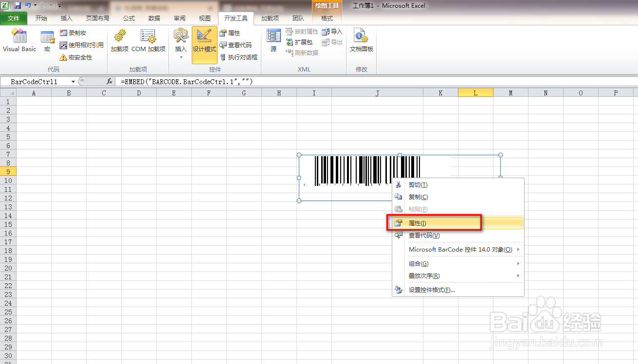This screenshot has width=638, height=364.
Task: Select column P header
Action: 616,92
